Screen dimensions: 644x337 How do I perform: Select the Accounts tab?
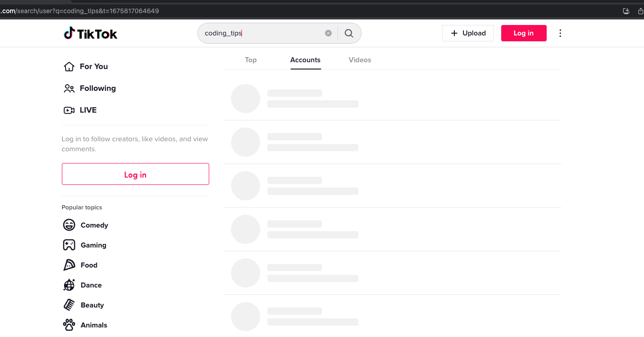tap(305, 59)
